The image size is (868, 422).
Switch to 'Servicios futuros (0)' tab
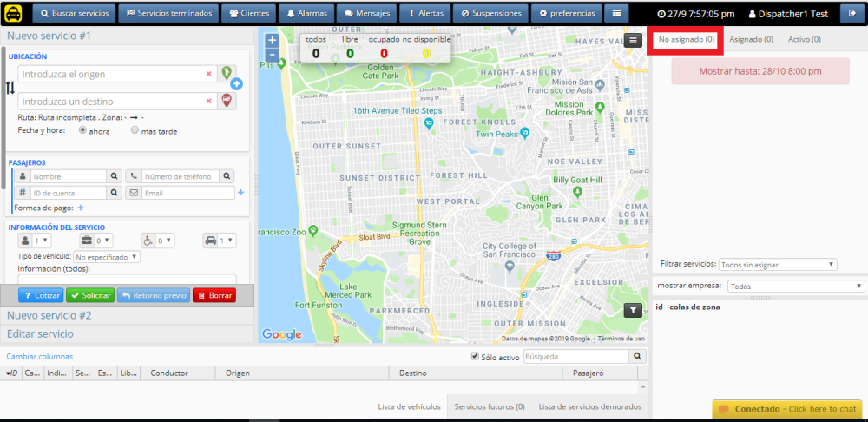click(x=490, y=406)
